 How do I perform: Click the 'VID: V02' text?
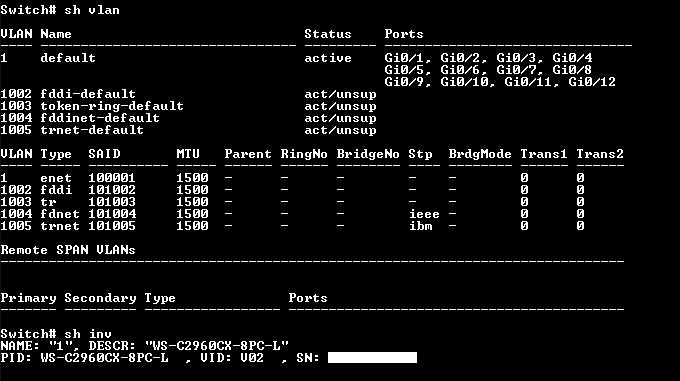pos(232,358)
